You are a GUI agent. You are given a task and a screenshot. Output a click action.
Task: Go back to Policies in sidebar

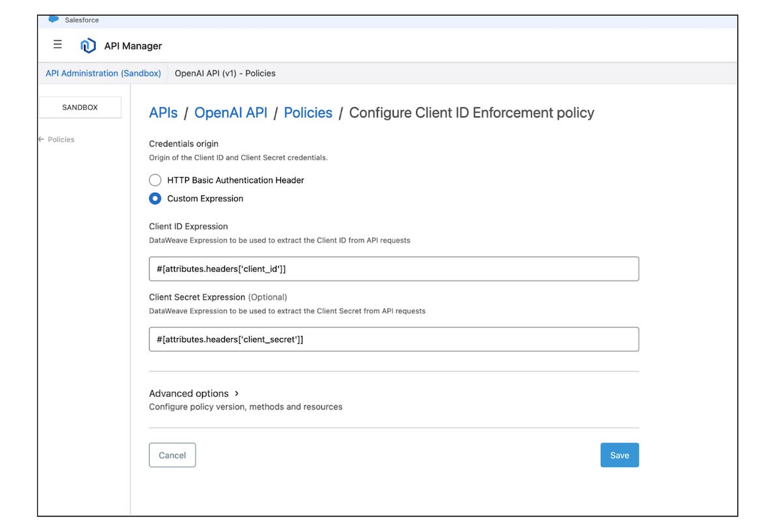tap(56, 139)
